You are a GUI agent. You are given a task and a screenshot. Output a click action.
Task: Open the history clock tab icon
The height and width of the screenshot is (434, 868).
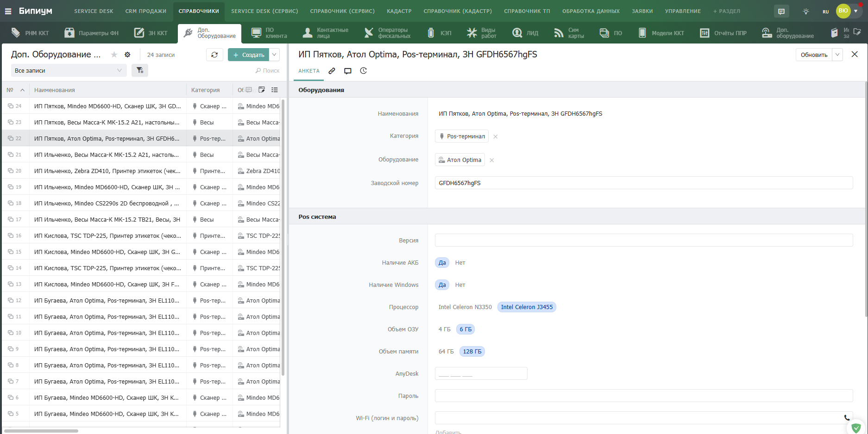click(x=364, y=71)
